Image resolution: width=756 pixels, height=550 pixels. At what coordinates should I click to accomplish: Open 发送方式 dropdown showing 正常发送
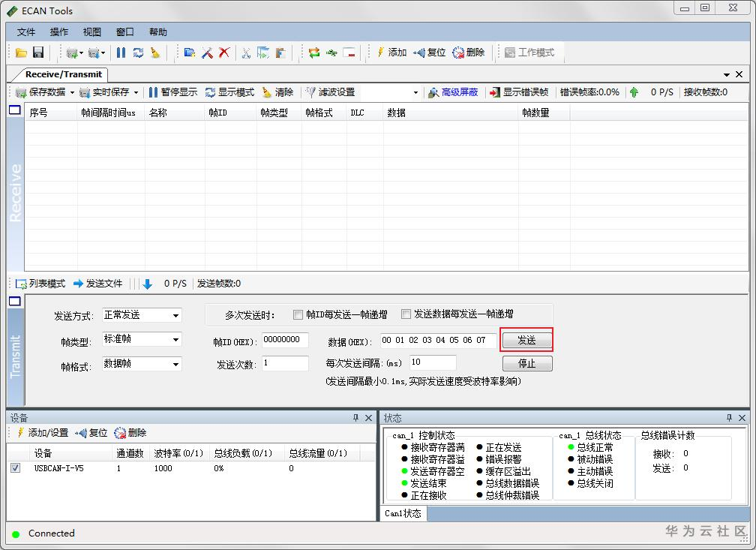[x=142, y=315]
